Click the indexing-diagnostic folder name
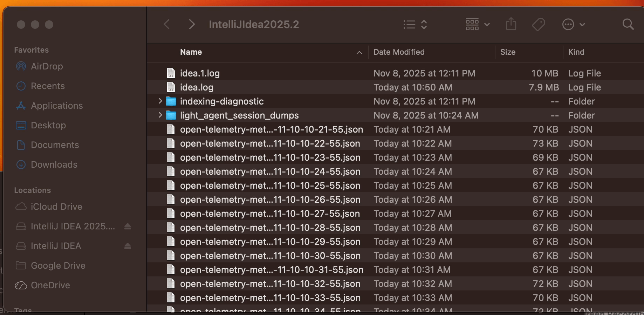The width and height of the screenshot is (644, 315). pos(222,101)
